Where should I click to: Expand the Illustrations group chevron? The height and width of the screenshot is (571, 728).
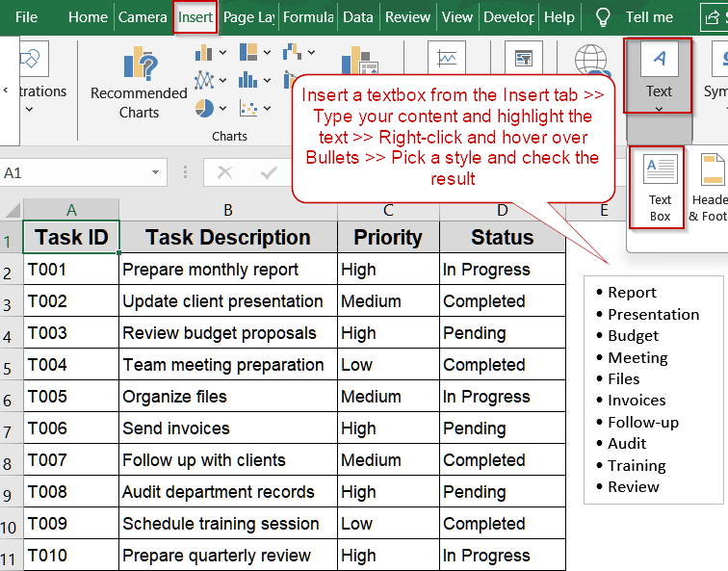(29, 110)
